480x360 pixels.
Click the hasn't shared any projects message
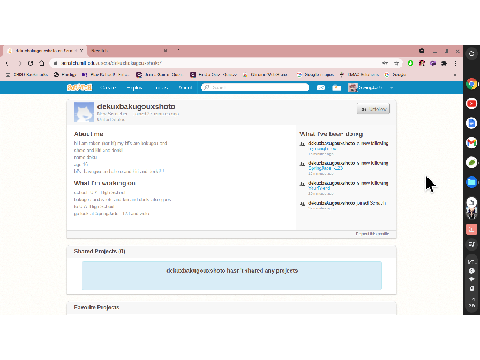click(232, 271)
